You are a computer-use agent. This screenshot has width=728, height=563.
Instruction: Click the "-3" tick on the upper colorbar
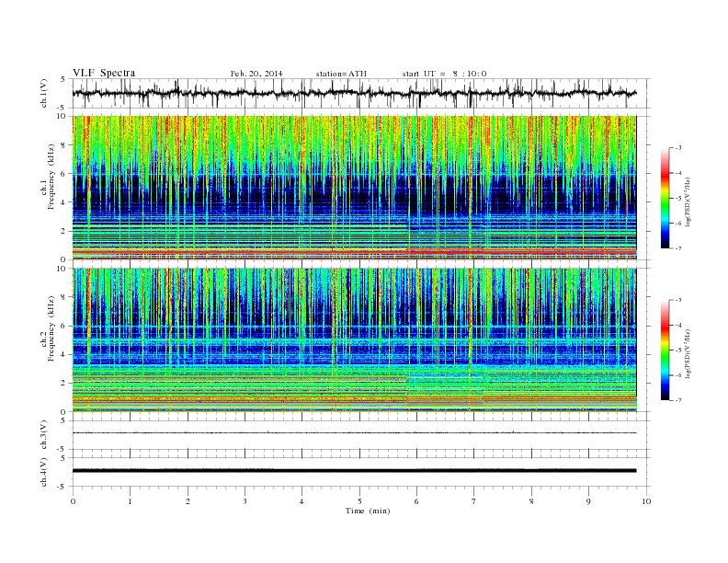677,148
